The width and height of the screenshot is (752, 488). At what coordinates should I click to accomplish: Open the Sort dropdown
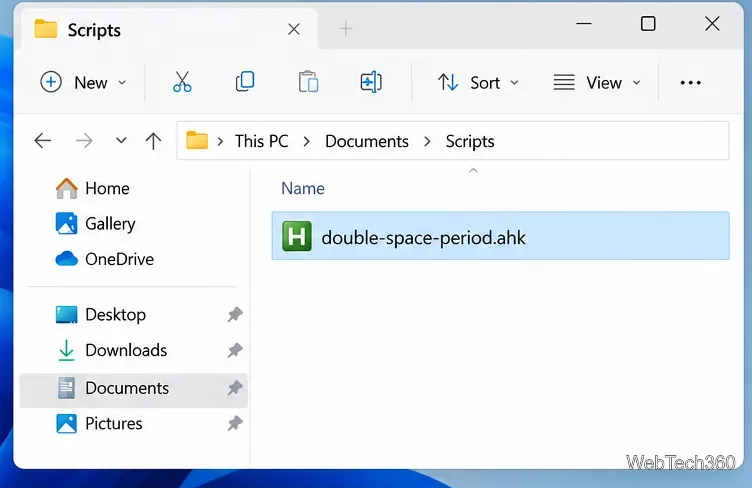coord(478,82)
